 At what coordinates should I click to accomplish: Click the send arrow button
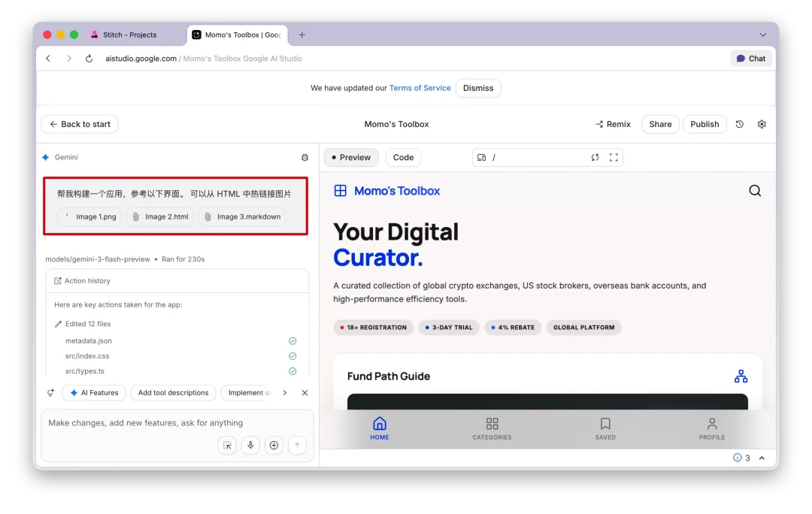[297, 445]
